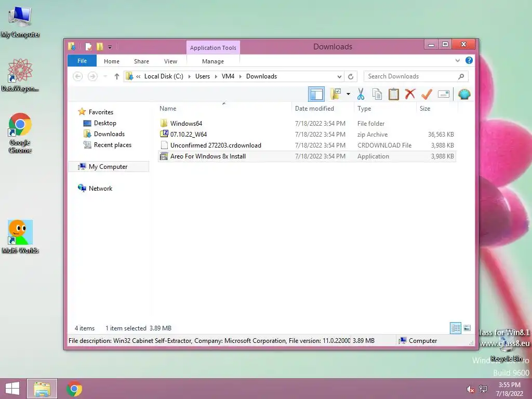
Task: Click Favorites in navigation pane
Action: [101, 112]
